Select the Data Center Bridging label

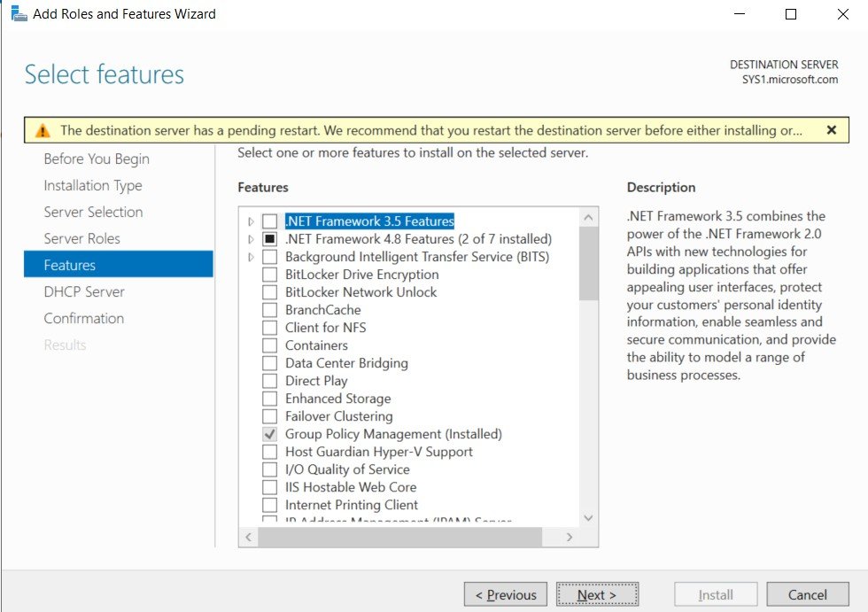[346, 363]
